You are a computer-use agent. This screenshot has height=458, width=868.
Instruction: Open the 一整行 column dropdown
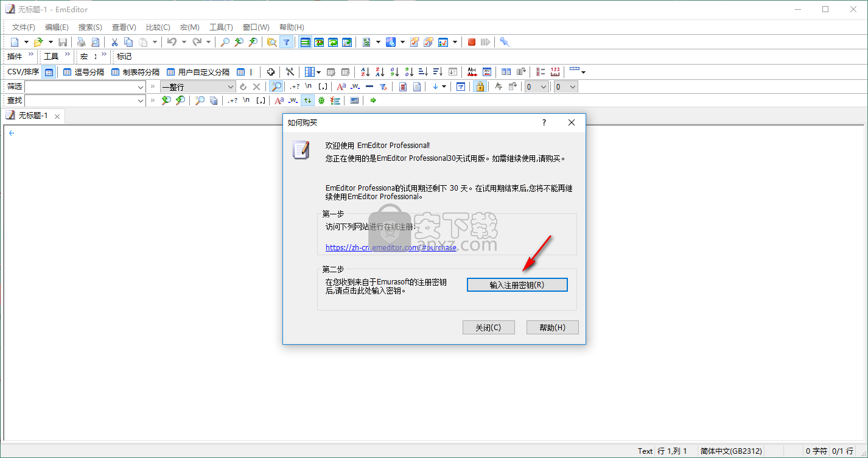(x=198, y=86)
